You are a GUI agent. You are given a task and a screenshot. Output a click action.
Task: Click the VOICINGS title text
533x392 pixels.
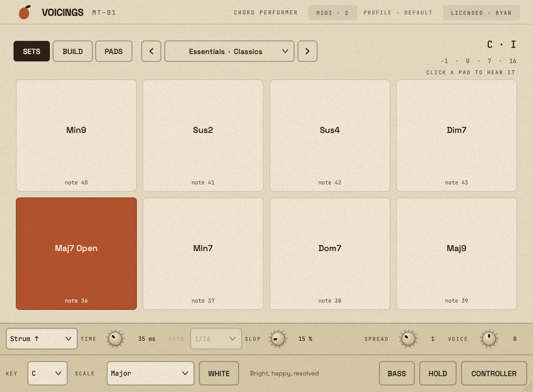[63, 13]
